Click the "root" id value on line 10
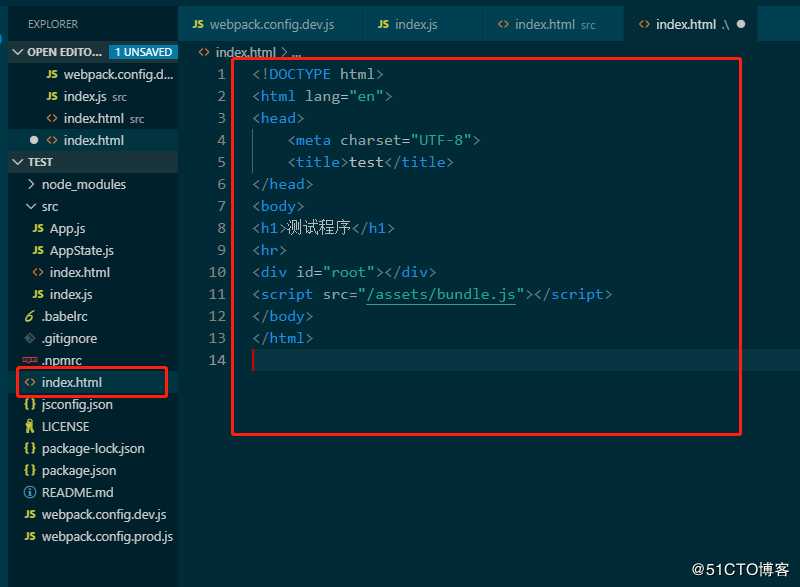Viewport: 800px width, 587px height. click(349, 272)
